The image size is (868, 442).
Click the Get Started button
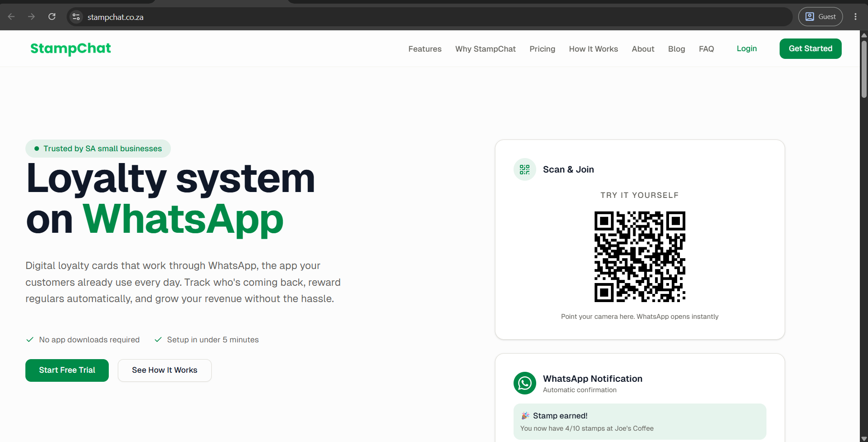[x=810, y=48]
